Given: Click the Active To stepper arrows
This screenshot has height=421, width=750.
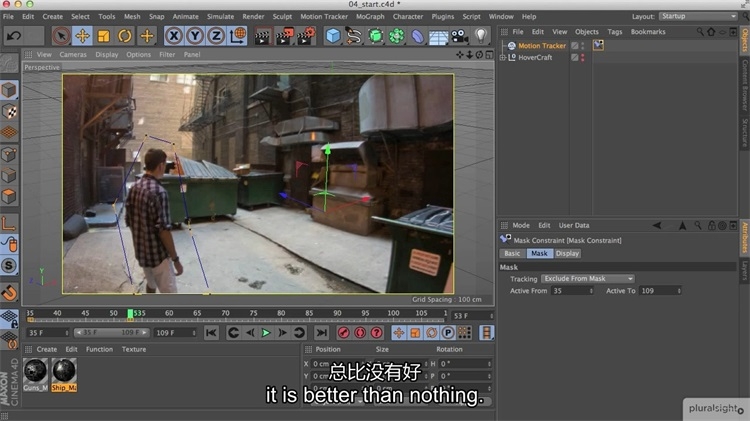Looking at the screenshot, I should pos(679,291).
